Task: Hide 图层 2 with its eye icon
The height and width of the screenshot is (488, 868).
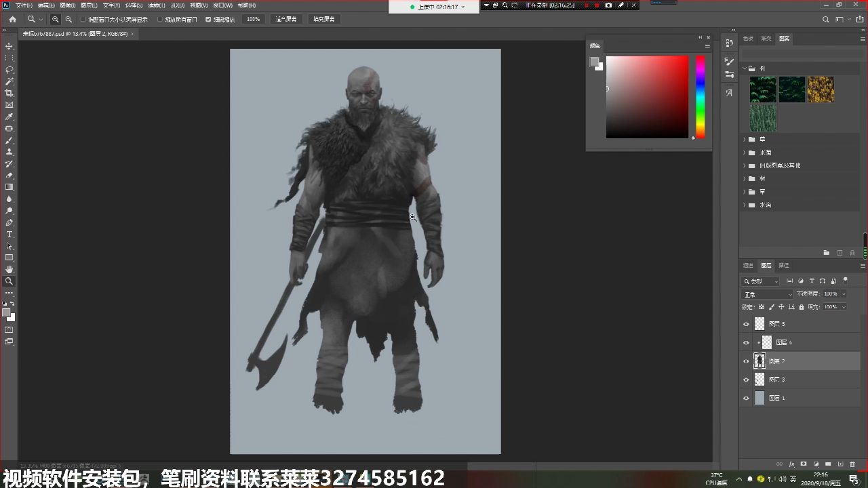Action: 747,361
